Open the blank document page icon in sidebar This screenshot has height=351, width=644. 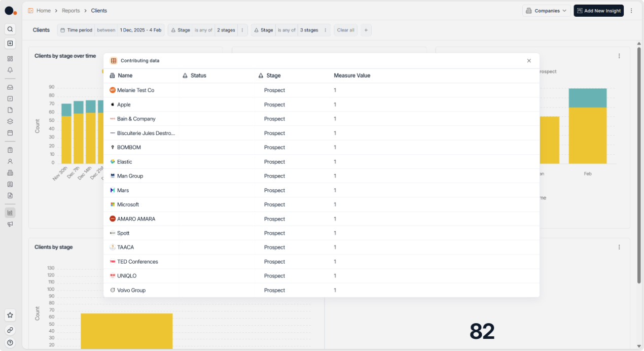coord(10,110)
